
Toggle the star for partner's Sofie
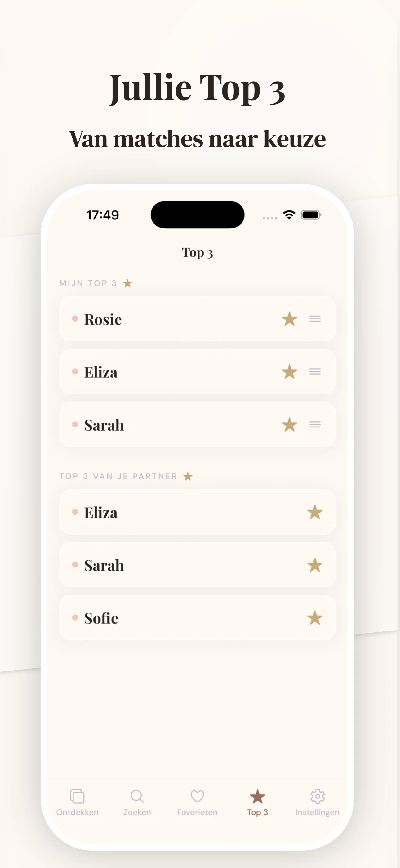(314, 618)
